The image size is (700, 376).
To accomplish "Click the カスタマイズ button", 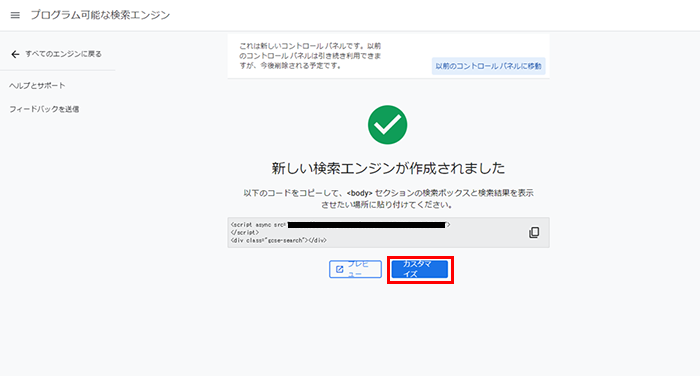I will 420,269.
